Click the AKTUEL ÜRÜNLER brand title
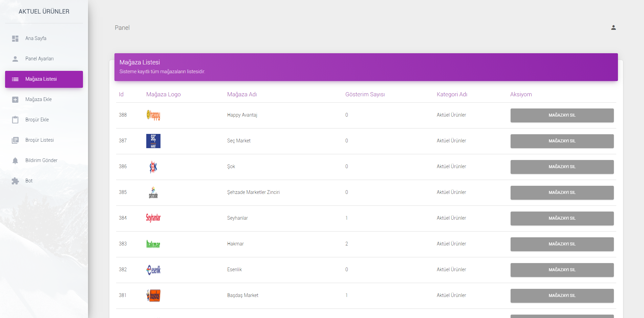Image resolution: width=644 pixels, height=318 pixels. tap(44, 12)
